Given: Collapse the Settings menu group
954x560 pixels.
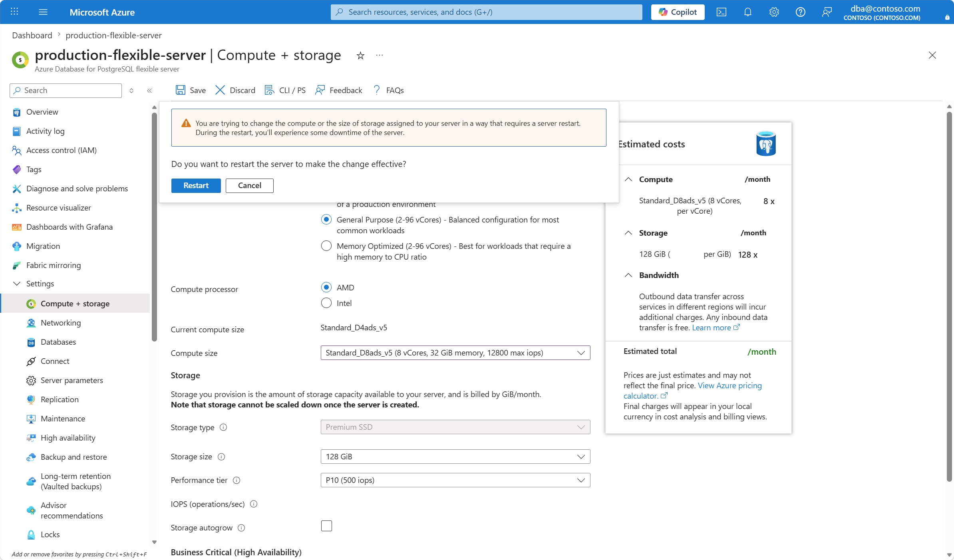Looking at the screenshot, I should tap(17, 284).
